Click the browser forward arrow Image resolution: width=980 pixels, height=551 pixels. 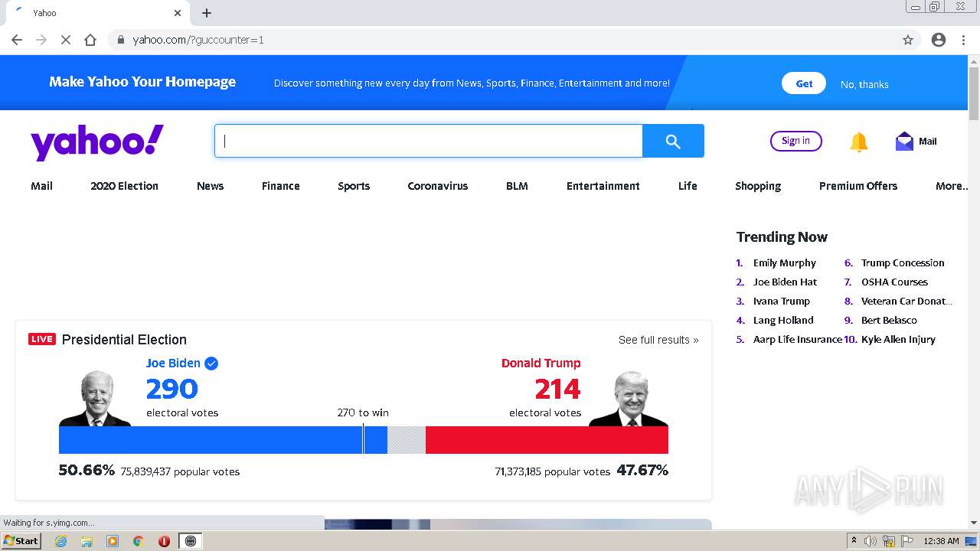(41, 40)
